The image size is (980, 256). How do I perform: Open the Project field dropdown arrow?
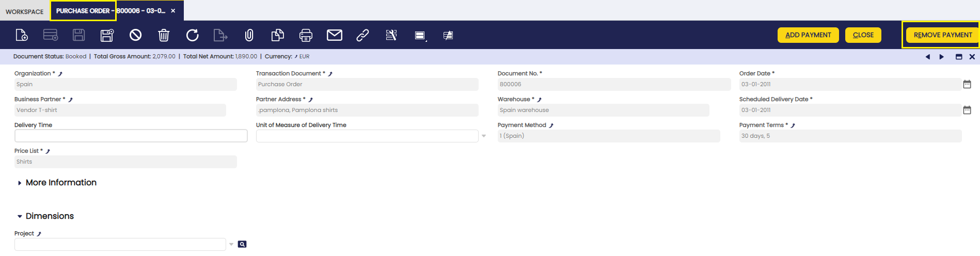point(231,245)
